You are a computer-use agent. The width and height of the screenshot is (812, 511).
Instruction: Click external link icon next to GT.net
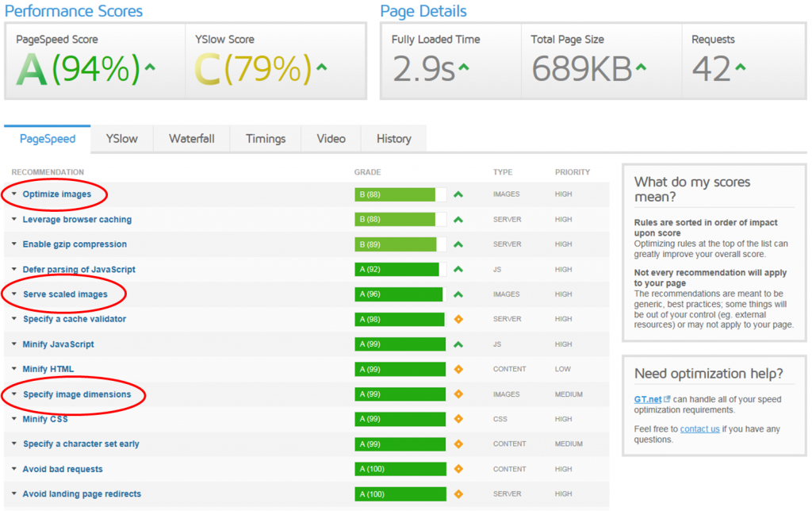point(667,399)
